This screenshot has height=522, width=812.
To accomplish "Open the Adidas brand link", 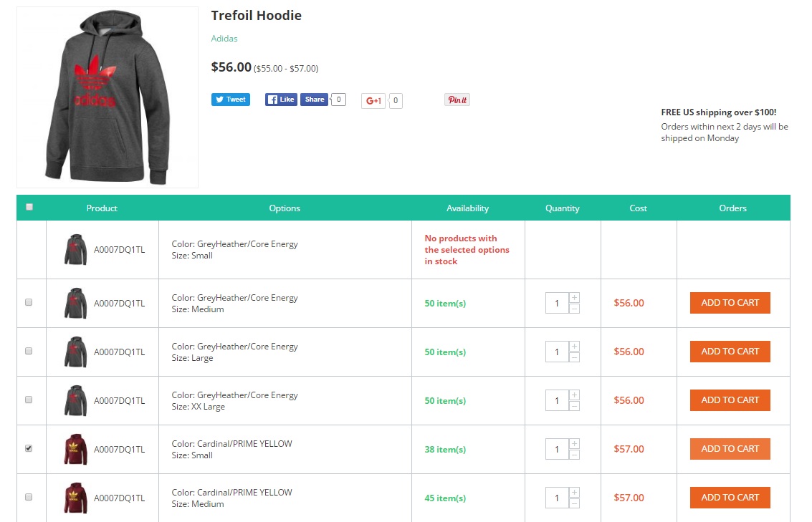I will (x=224, y=38).
